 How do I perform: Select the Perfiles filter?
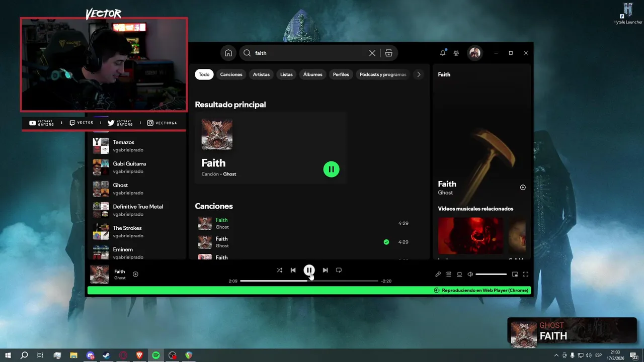[x=341, y=74]
